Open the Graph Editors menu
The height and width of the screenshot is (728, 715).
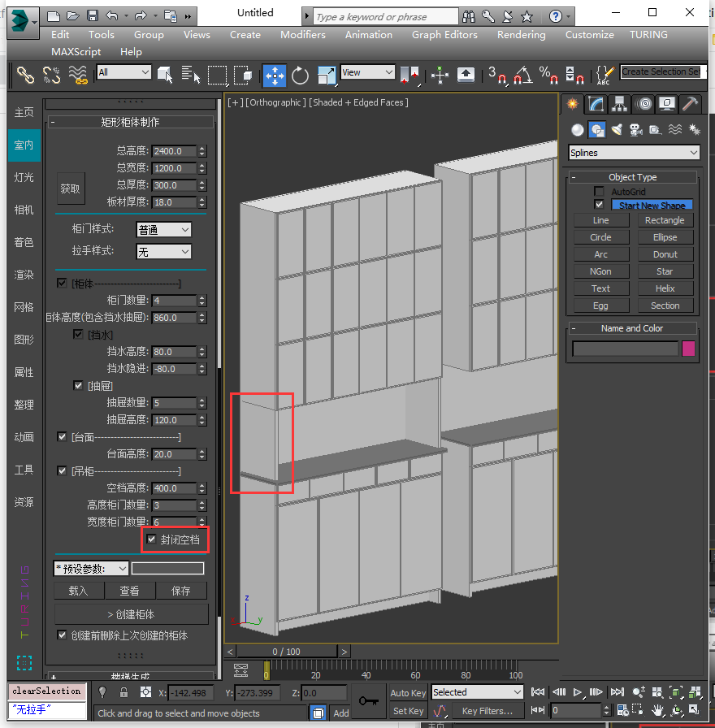444,35
